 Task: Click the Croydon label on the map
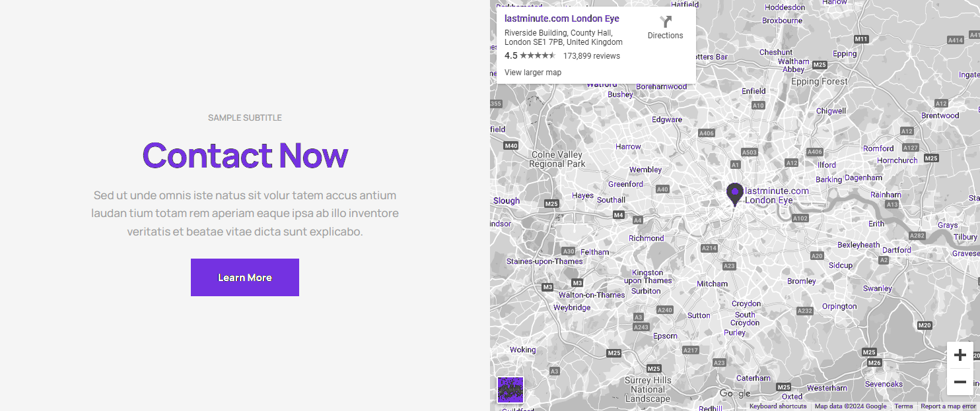click(746, 304)
